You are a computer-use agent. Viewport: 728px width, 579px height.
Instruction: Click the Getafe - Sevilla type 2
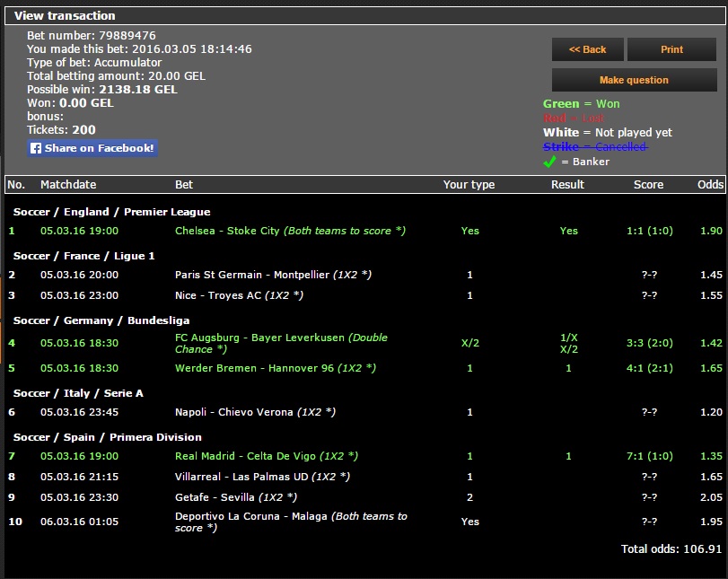pos(469,497)
